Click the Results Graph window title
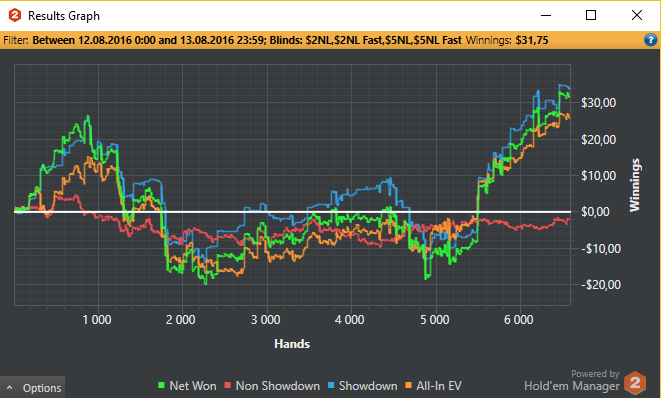Image resolution: width=661 pixels, height=398 pixels. [64, 16]
